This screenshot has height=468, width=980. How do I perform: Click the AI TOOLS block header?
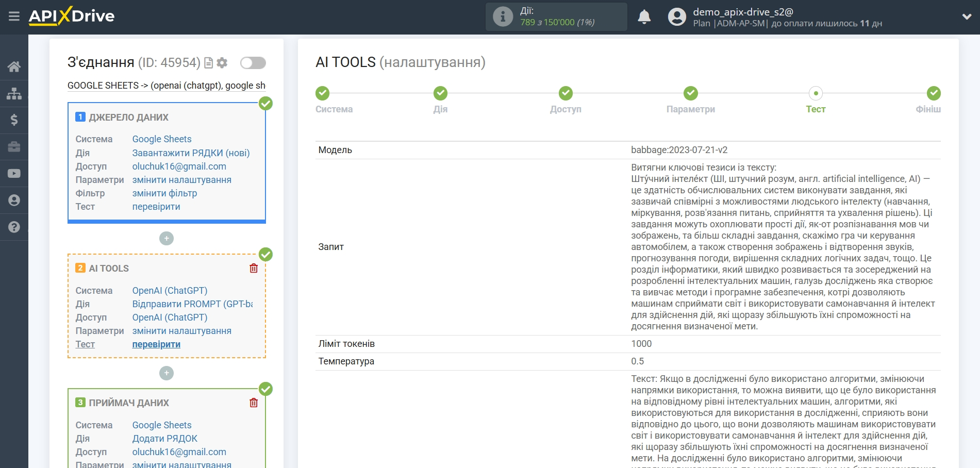tap(109, 269)
